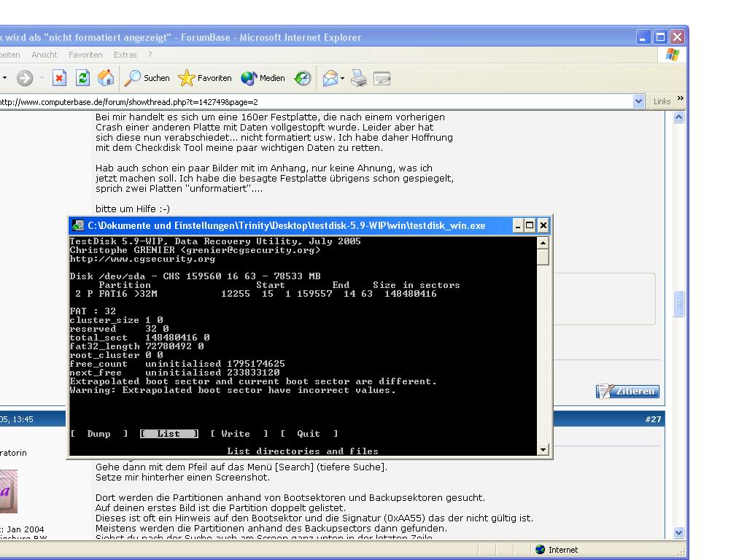Screen dimensions: 747x560
Task: Click the 'FAT16 >32M' partition row
Action: (255, 294)
